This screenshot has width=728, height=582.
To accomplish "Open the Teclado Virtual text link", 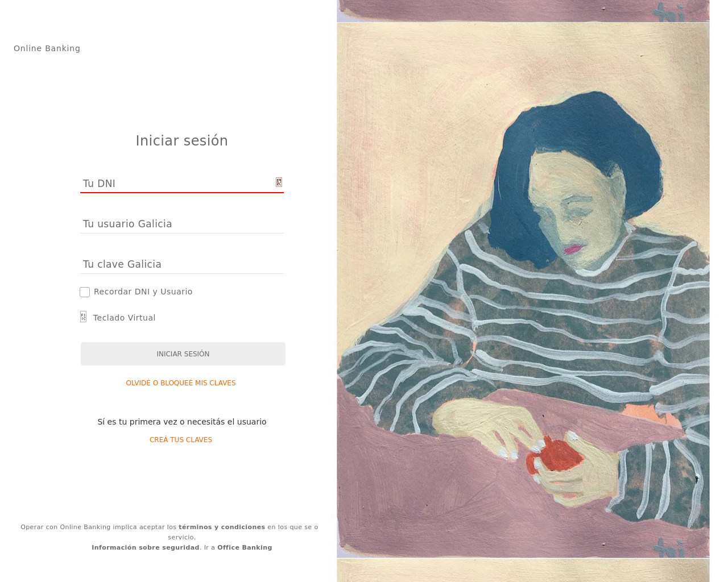I will [124, 318].
